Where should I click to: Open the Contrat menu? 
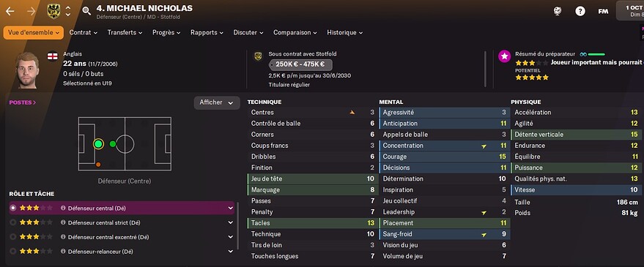[84, 32]
